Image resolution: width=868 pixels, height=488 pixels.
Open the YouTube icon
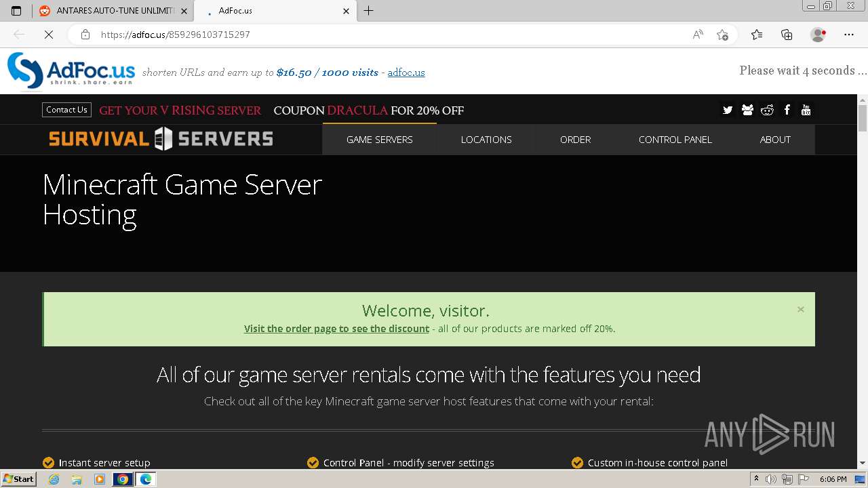(806, 110)
